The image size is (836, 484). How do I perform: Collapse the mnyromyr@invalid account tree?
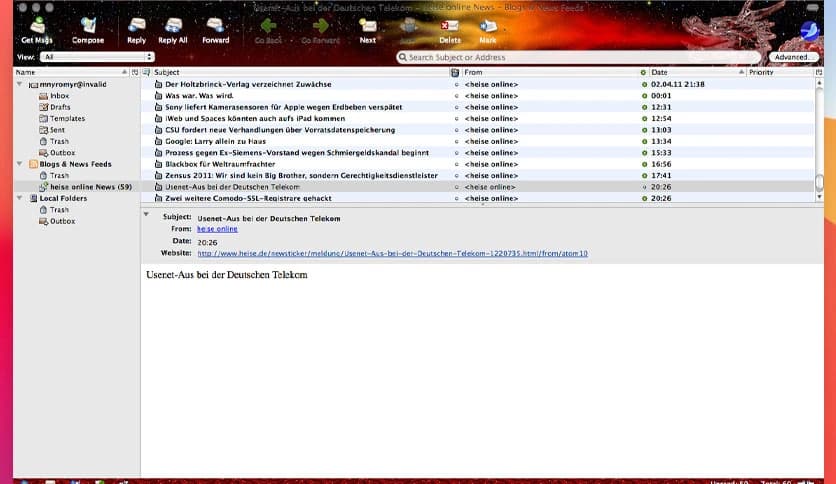[20, 84]
